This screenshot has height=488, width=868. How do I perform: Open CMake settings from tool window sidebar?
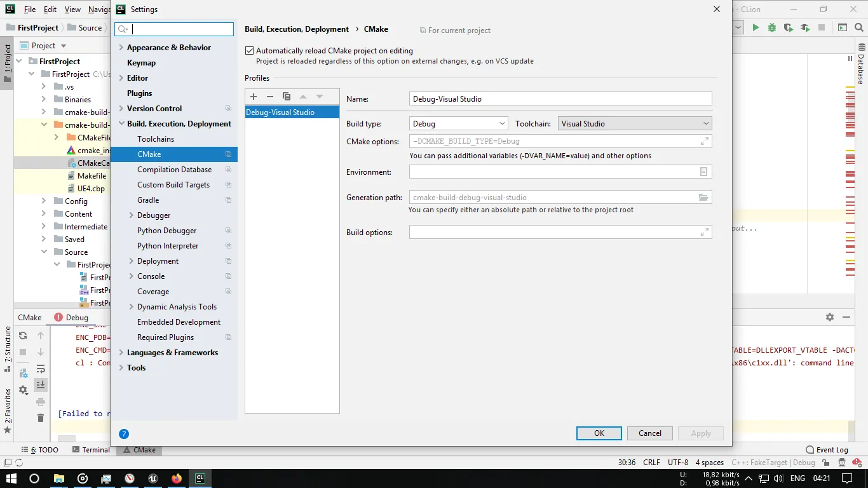coord(24,390)
